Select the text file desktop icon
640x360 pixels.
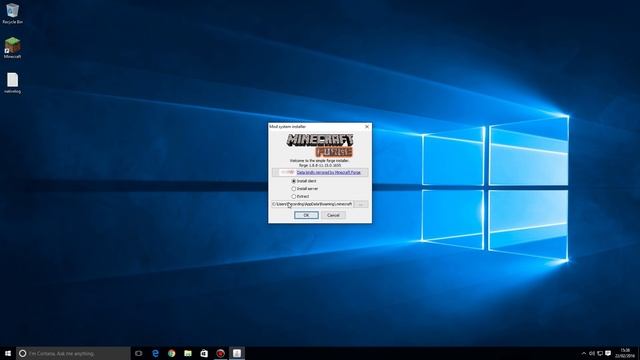(x=12, y=83)
